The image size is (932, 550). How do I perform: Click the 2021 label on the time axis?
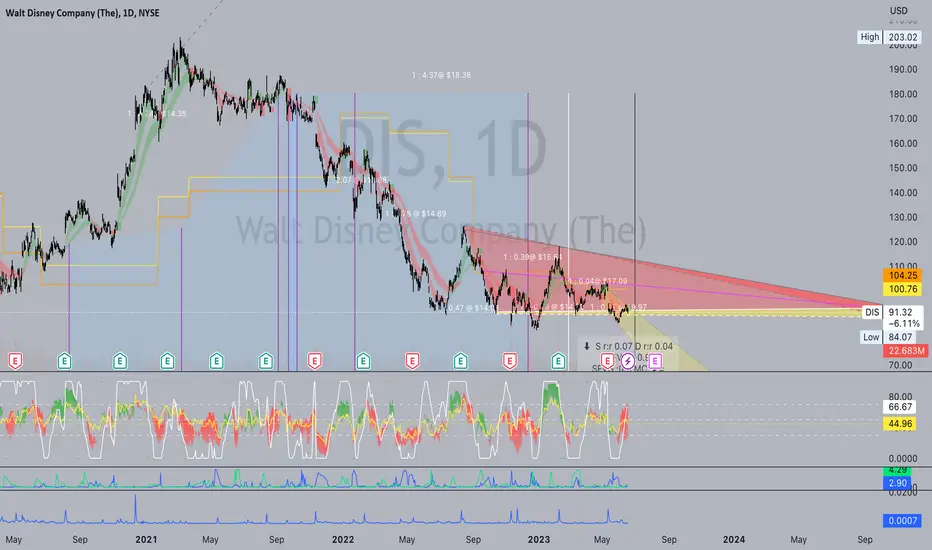146,539
